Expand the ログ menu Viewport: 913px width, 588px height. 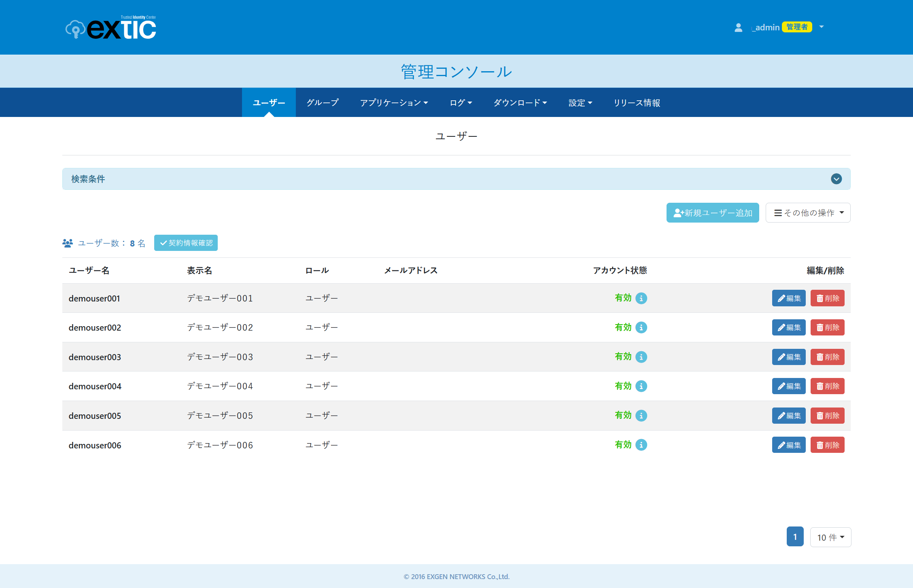tap(461, 103)
